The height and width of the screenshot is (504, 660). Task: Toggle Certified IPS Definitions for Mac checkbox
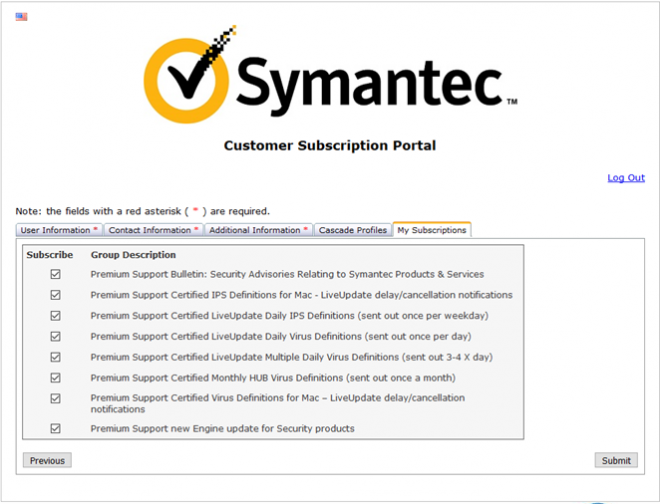pos(55,295)
